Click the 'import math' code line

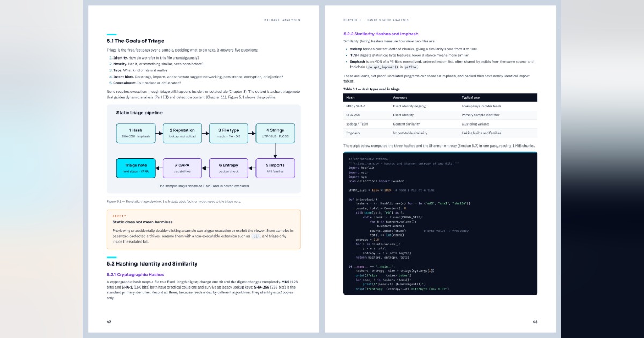point(357,172)
